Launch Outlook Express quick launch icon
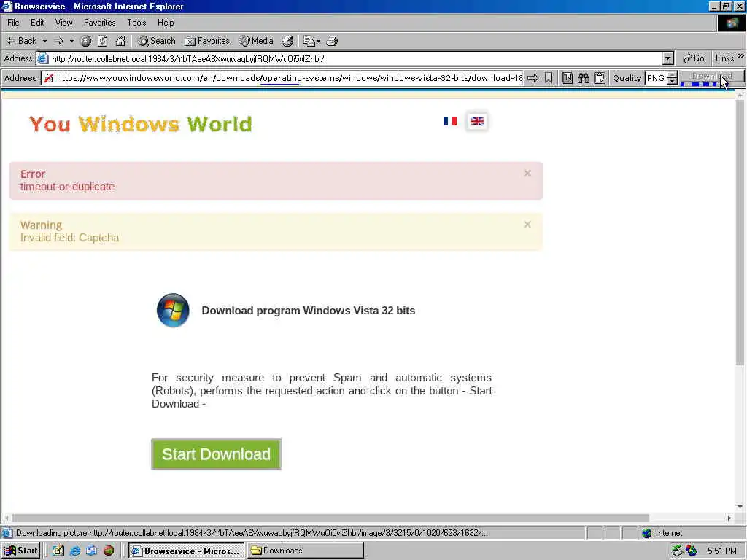This screenshot has height=560, width=747. point(91,551)
